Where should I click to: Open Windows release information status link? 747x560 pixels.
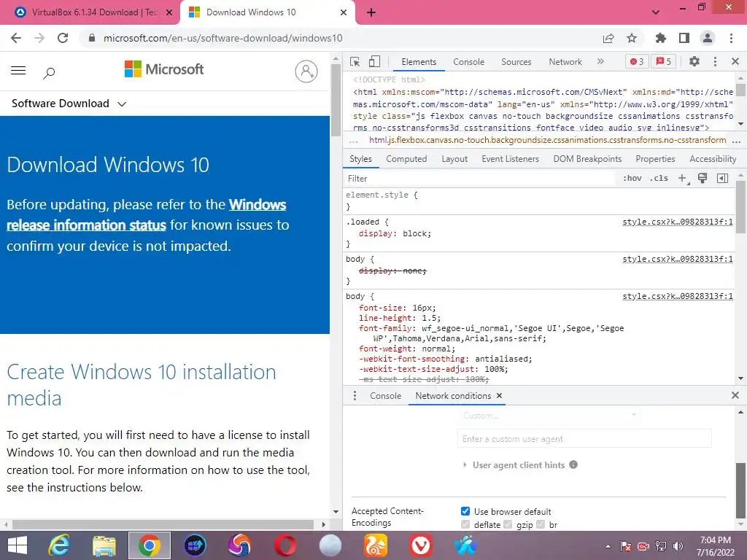pyautogui.click(x=146, y=215)
